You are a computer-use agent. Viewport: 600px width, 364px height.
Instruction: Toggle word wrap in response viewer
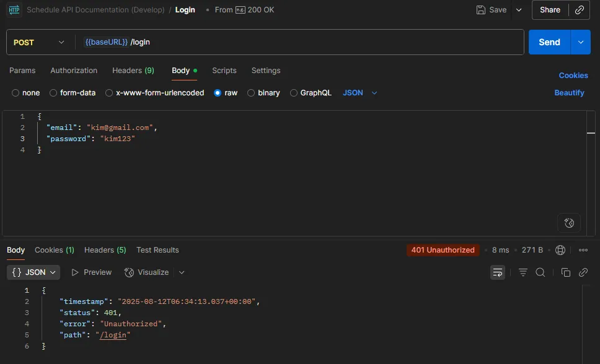(x=497, y=272)
